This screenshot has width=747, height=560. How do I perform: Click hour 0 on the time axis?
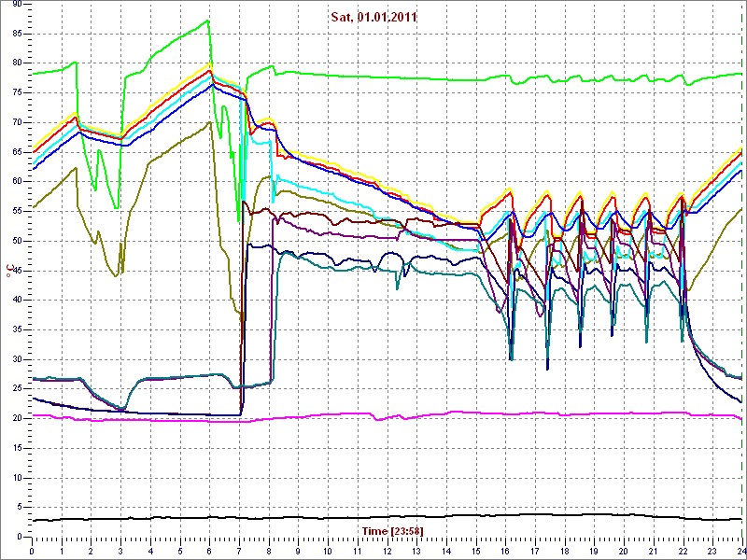pos(32,551)
